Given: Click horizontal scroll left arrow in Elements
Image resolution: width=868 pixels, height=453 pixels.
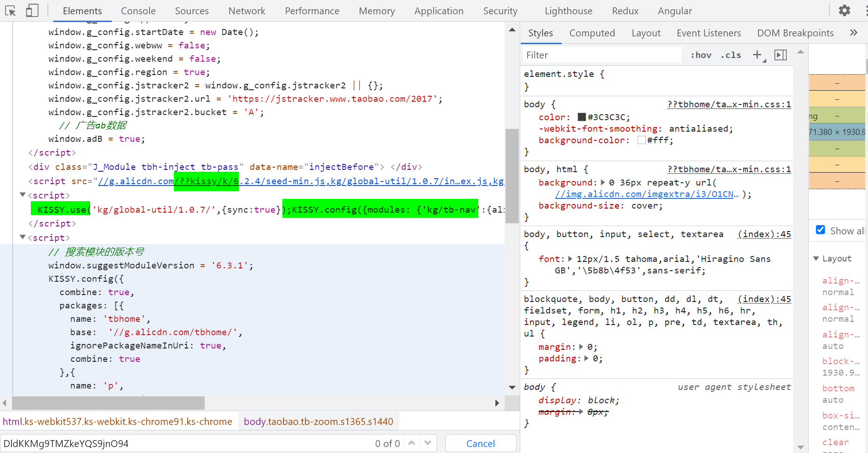Looking at the screenshot, I should [x=4, y=403].
